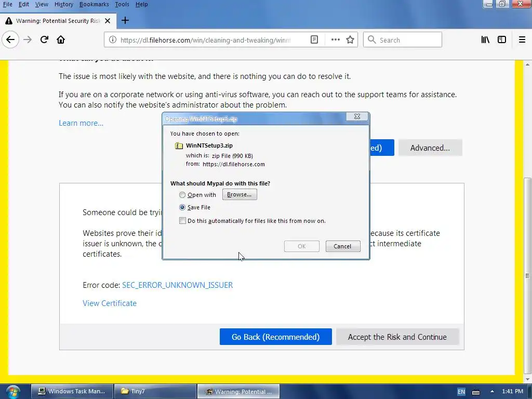Open the History menu
The height and width of the screenshot is (399, 532).
64,4
